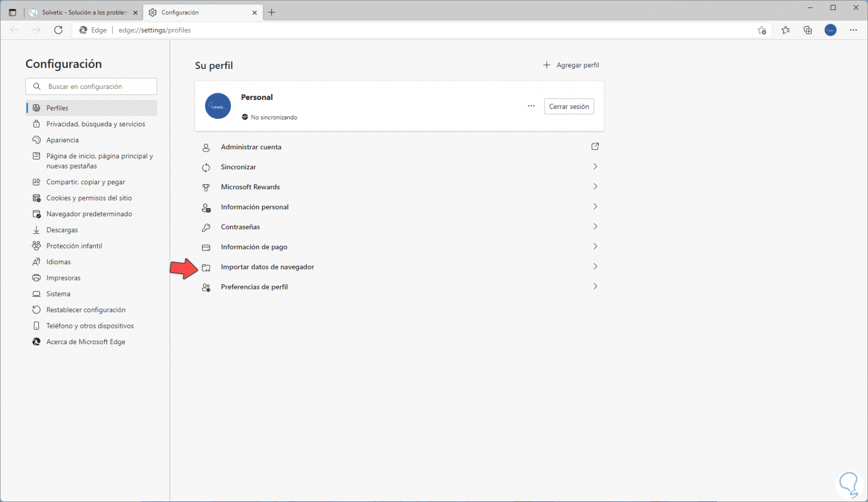Click the browser refresh icon
Viewport: 868px width, 502px height.
[x=58, y=30]
